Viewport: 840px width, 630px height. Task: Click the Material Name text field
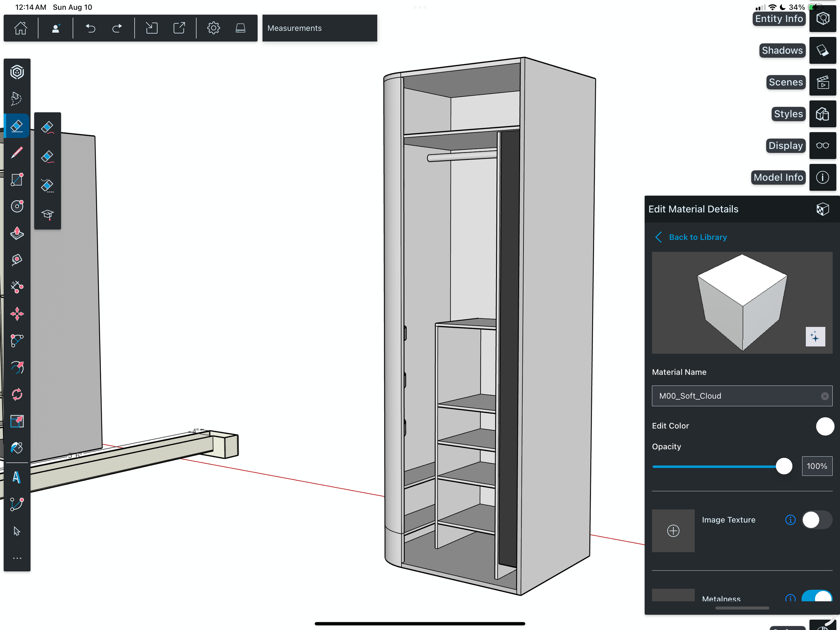coord(742,396)
